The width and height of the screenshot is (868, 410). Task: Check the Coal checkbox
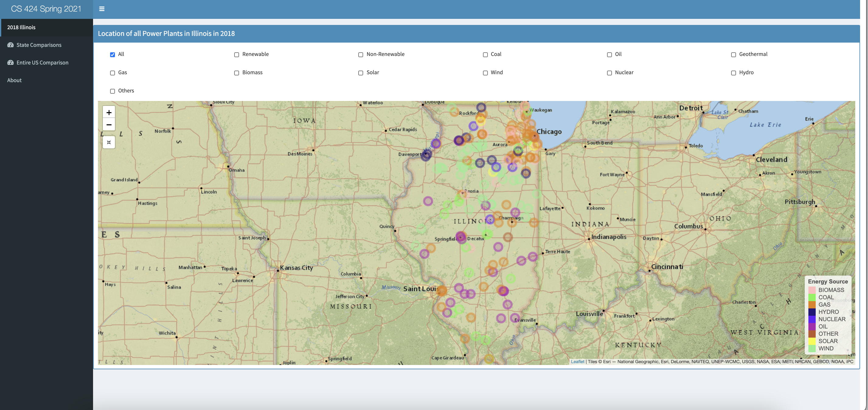pyautogui.click(x=485, y=54)
